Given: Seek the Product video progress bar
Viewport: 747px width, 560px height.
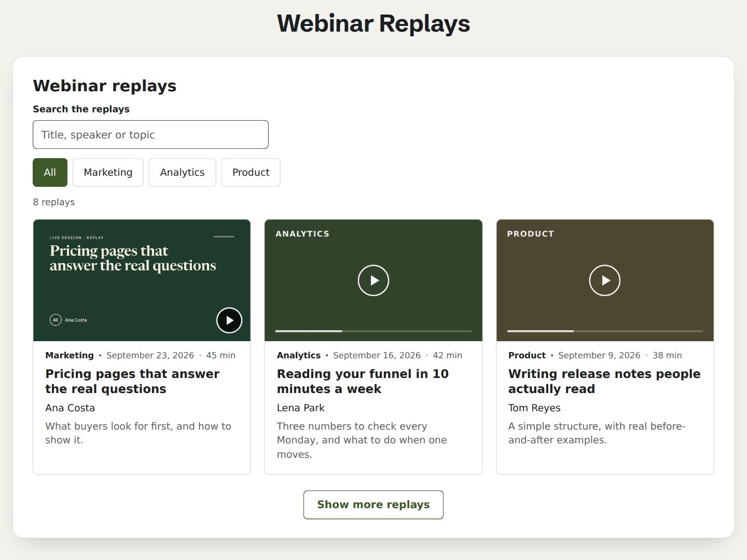Looking at the screenshot, I should (x=605, y=331).
